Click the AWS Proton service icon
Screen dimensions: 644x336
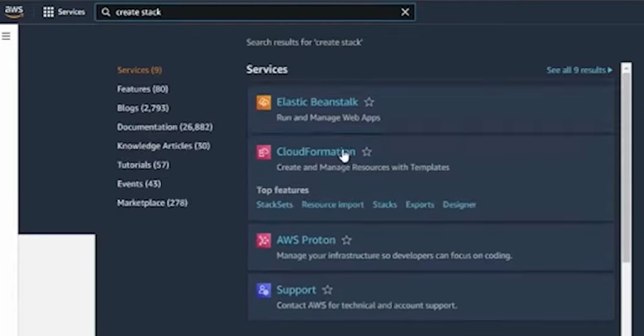point(264,240)
